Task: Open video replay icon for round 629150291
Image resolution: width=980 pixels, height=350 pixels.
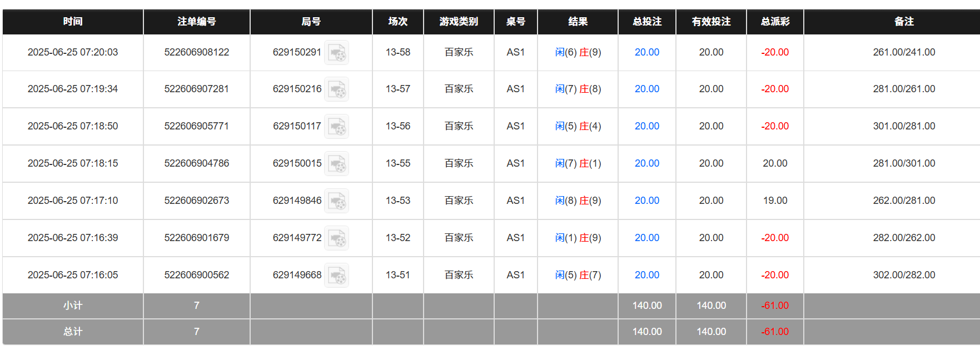Action: [336, 53]
